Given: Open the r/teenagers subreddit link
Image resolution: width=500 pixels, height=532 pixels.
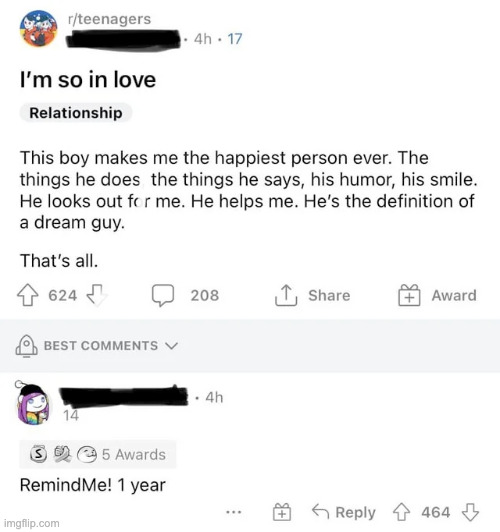Looking at the screenshot, I should 109,19.
